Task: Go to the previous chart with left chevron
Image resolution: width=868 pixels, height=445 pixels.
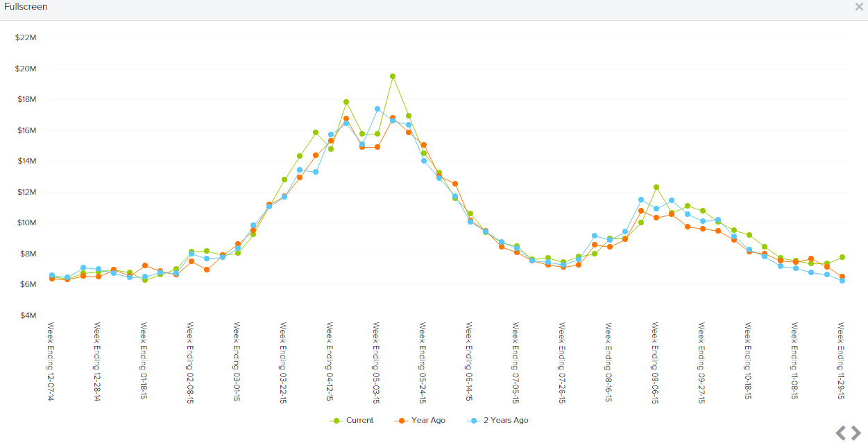Action: pos(840,433)
